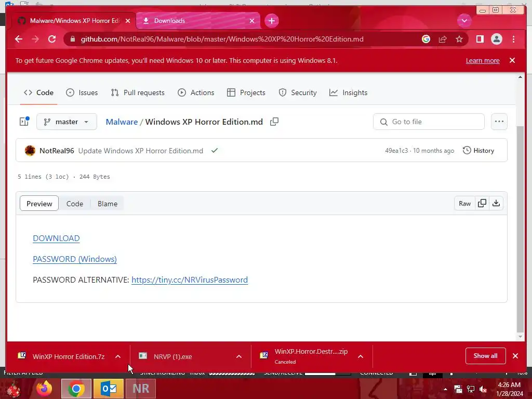The height and width of the screenshot is (399, 532).
Task: Click the Google search icon in address bar
Action: pyautogui.click(x=426, y=39)
